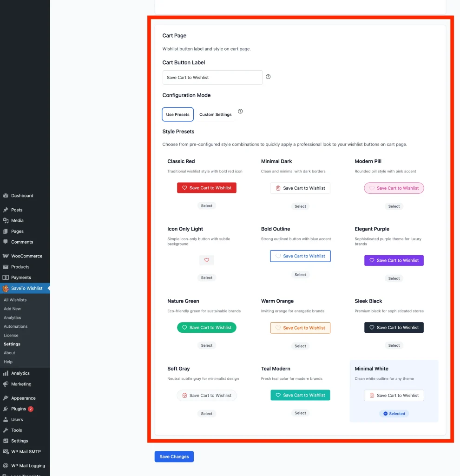Open the Dashboard icon in sidebar
Image resolution: width=460 pixels, height=476 pixels.
point(6,196)
